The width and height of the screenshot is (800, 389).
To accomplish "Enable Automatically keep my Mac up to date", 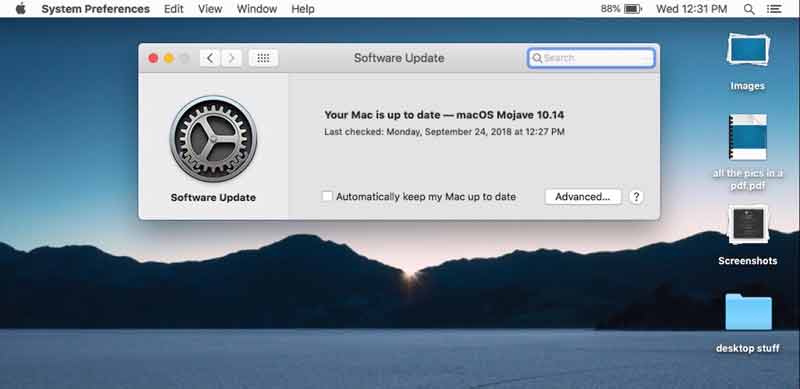I will pos(327,196).
